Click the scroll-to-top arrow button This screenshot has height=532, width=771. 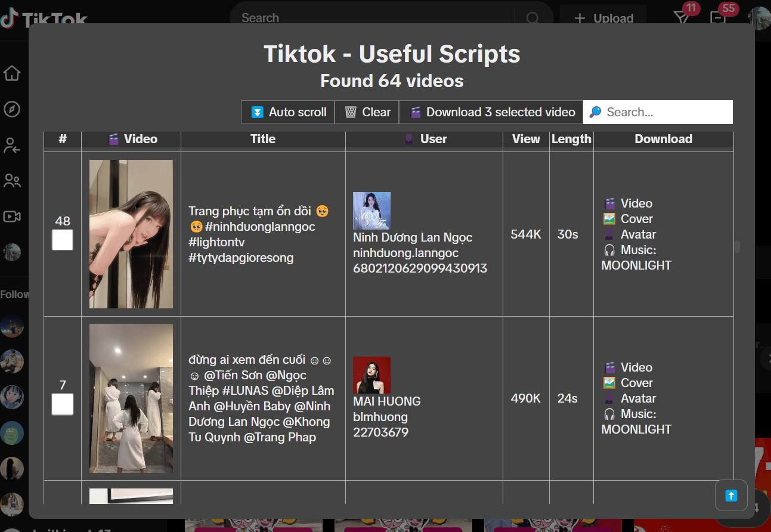coord(731,496)
